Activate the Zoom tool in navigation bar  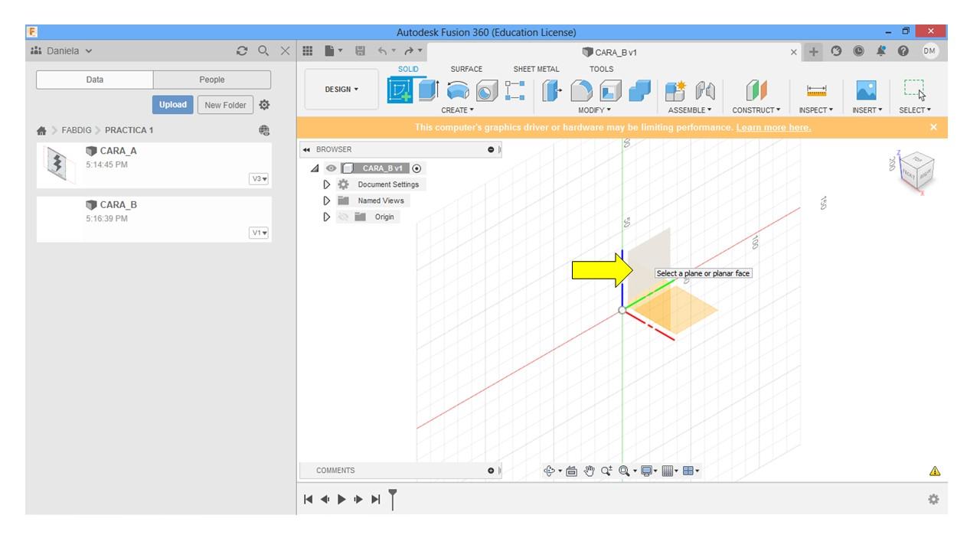click(606, 471)
